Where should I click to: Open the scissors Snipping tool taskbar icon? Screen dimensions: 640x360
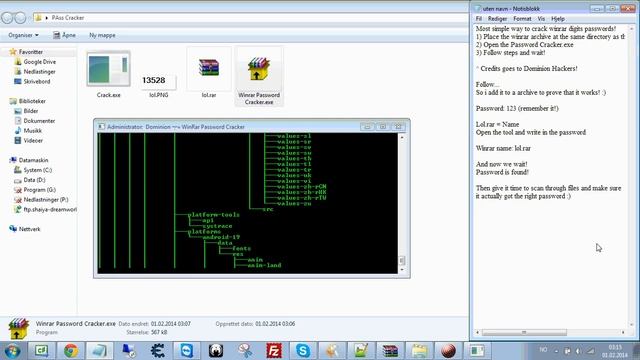(x=245, y=351)
